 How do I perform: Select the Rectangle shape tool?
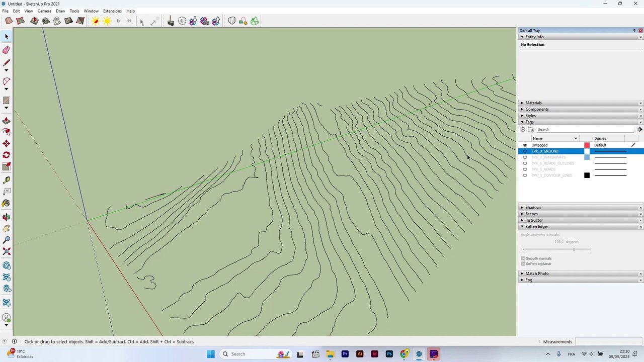7,100
